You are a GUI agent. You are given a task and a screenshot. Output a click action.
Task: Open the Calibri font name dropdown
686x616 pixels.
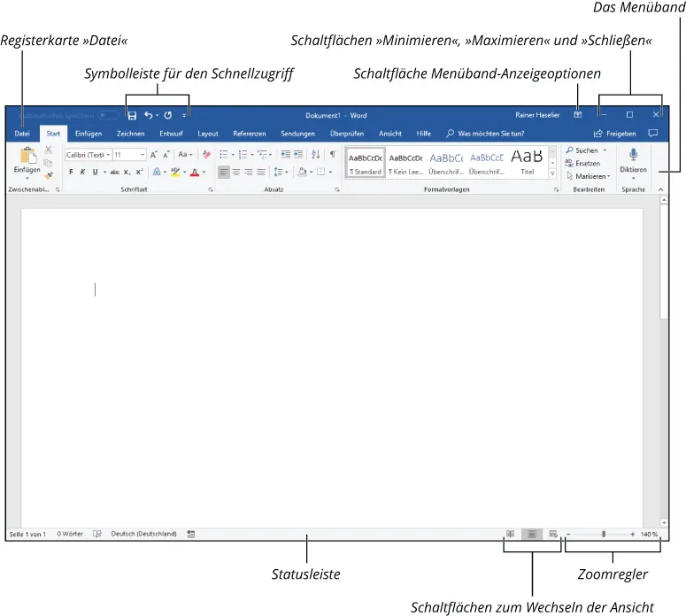point(88,154)
